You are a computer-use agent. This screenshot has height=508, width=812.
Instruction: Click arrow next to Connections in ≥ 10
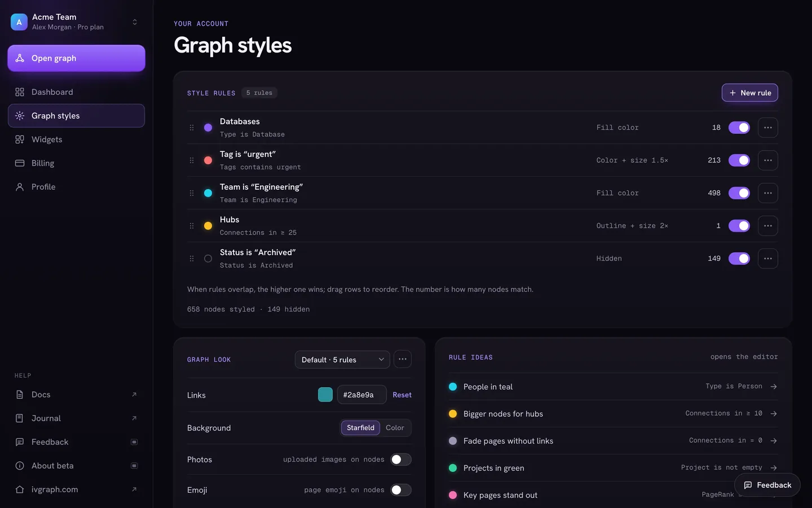pos(774,414)
